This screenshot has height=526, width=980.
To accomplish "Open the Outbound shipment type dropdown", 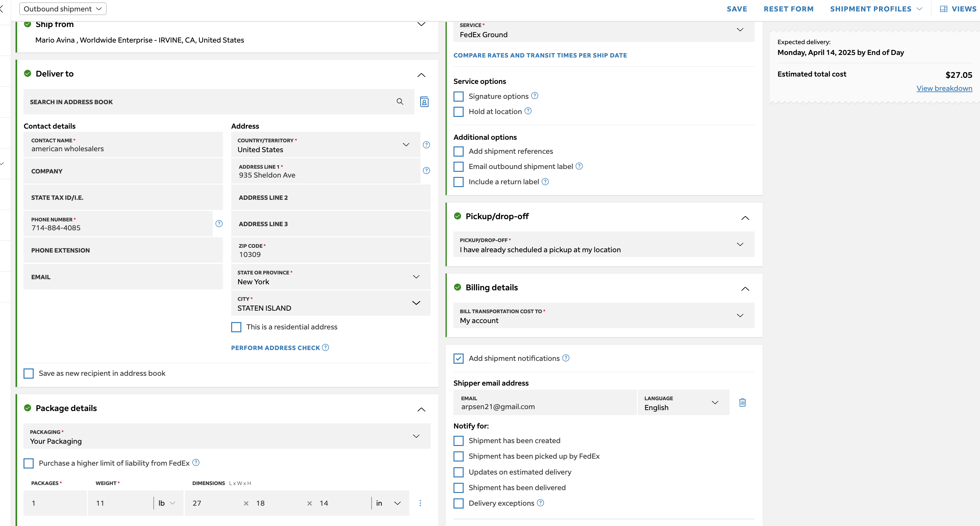I will tap(63, 9).
